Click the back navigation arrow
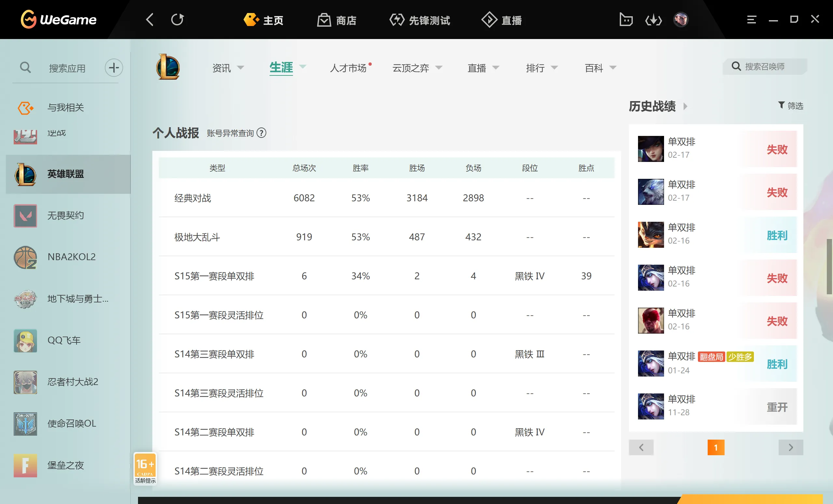This screenshot has width=833, height=504. [x=150, y=20]
